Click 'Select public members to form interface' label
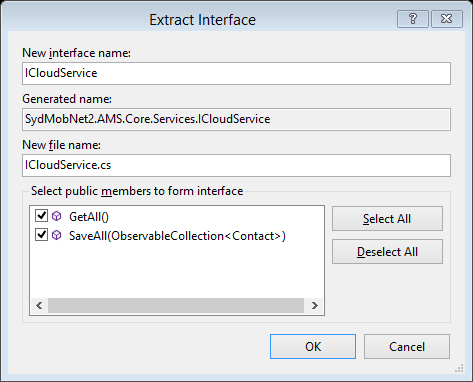This screenshot has height=382, width=473. click(137, 191)
